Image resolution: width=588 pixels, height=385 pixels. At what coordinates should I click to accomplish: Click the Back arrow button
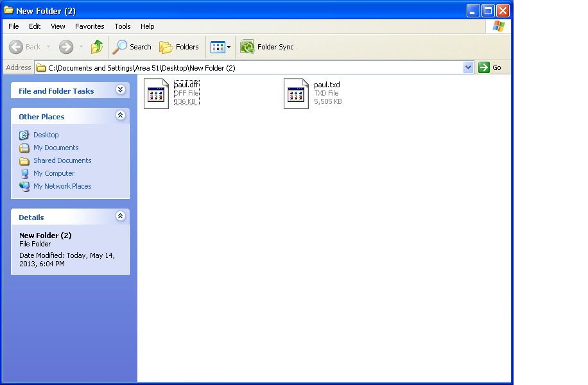click(16, 47)
